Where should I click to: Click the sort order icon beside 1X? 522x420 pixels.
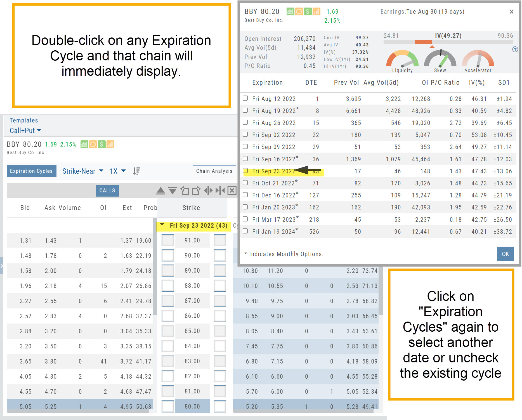coord(136,171)
